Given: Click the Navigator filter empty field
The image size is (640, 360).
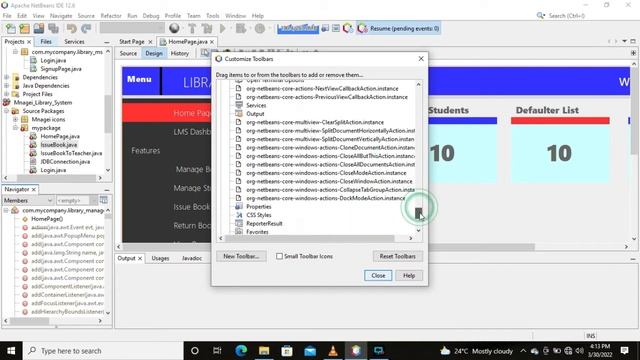Looking at the screenshot, I should [x=73, y=200].
